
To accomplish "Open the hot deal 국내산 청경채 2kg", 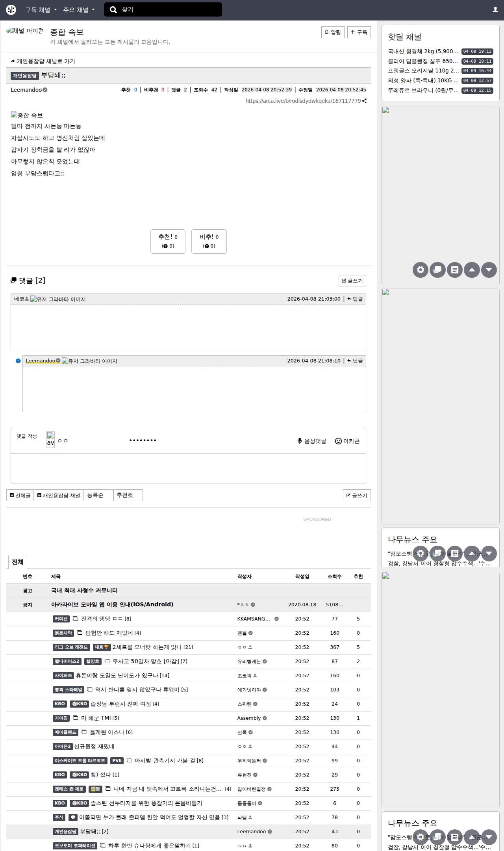I will coord(423,51).
